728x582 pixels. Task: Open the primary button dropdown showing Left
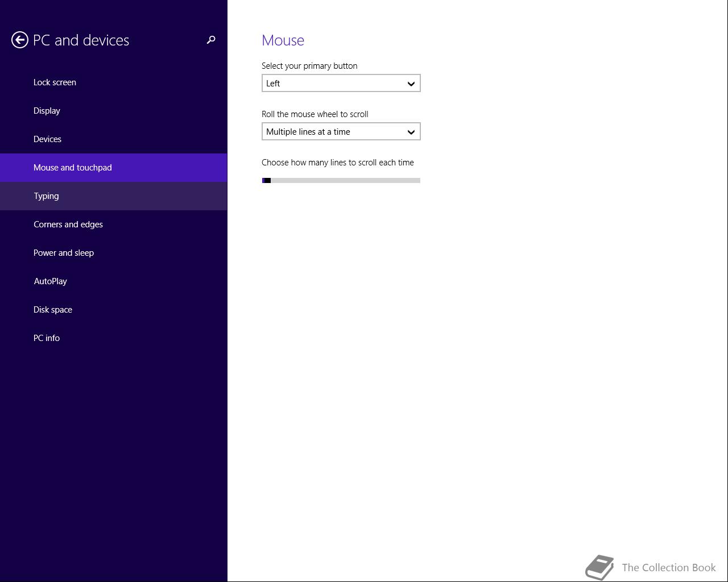(341, 83)
